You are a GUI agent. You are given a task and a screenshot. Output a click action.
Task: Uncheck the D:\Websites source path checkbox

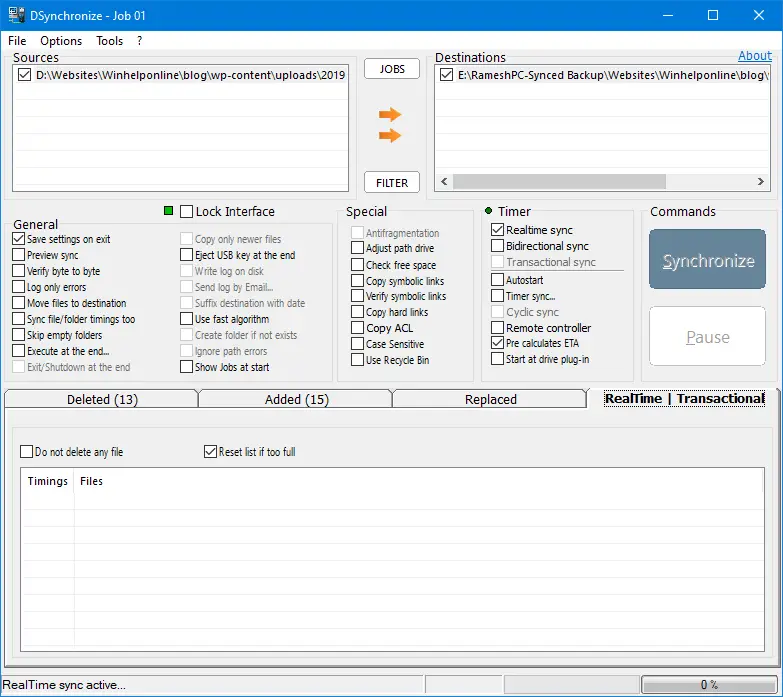tap(24, 75)
